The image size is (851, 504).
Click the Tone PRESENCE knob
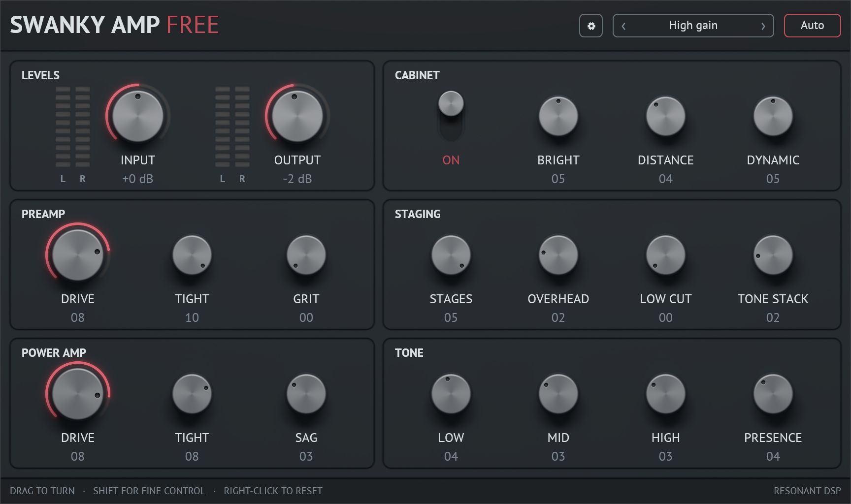[773, 394]
